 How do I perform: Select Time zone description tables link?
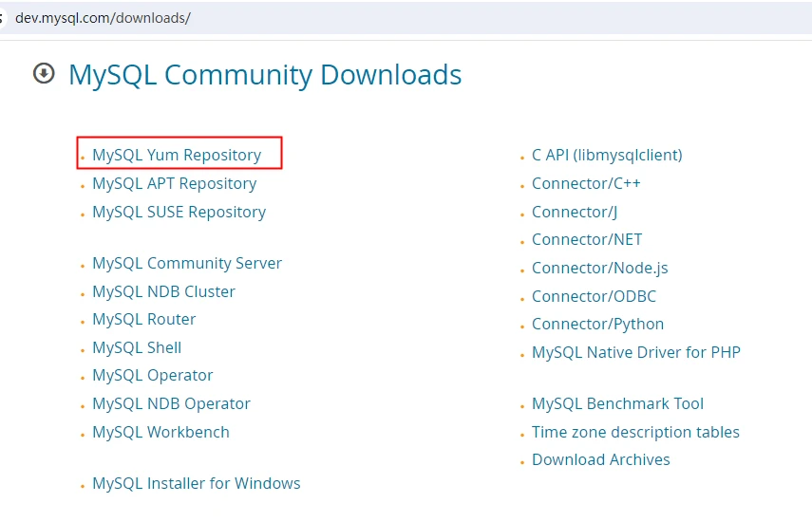[x=635, y=432]
